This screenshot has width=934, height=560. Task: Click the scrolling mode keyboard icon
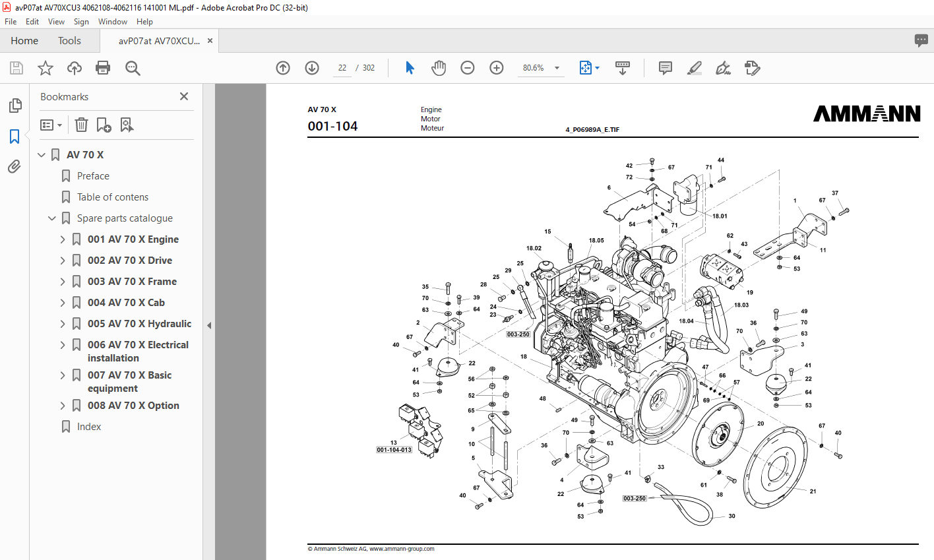coord(623,68)
